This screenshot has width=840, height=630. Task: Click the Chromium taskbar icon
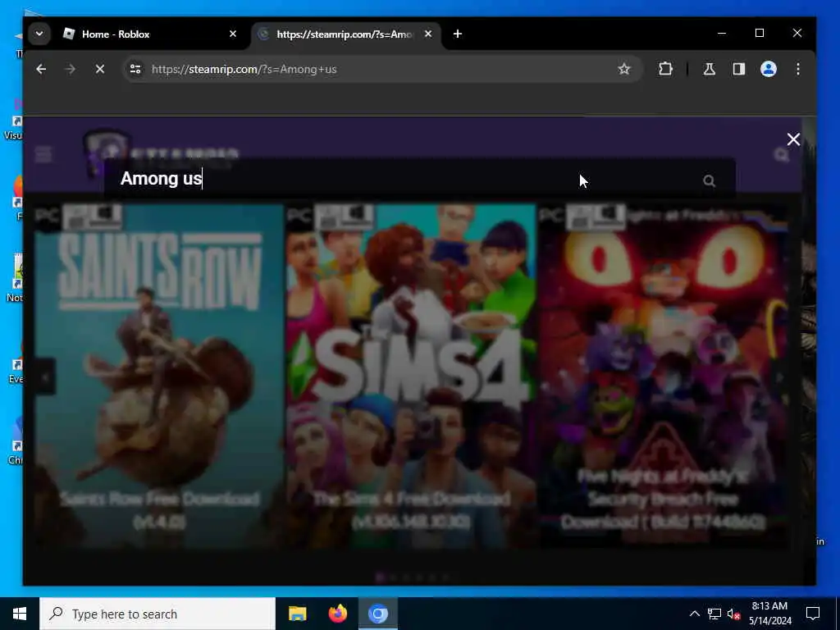click(377, 614)
